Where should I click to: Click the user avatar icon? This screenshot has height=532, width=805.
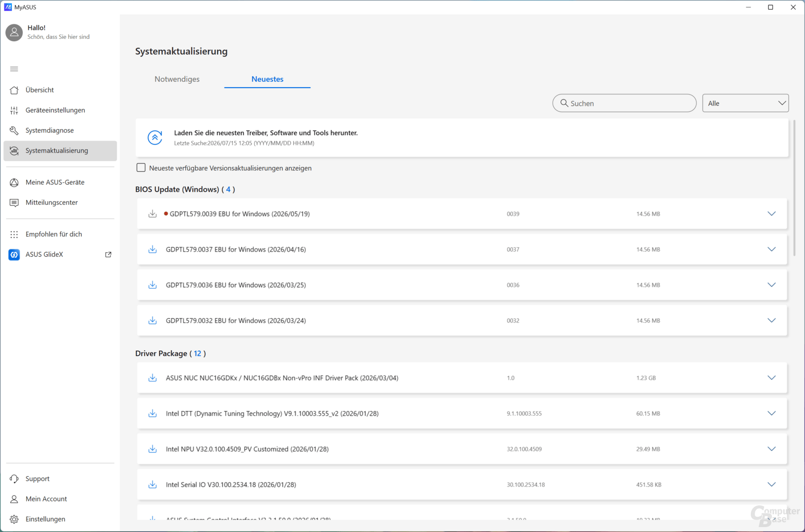tap(14, 33)
